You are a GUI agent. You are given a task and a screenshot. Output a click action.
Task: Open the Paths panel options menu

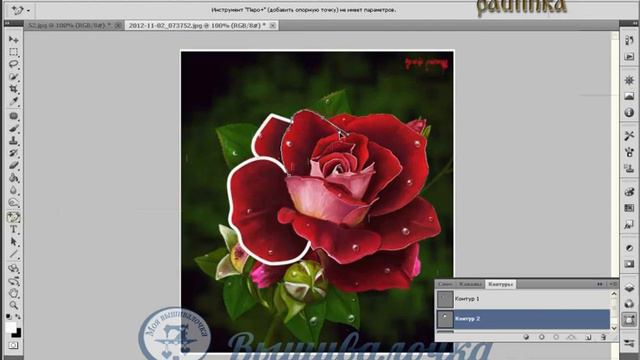(613, 284)
